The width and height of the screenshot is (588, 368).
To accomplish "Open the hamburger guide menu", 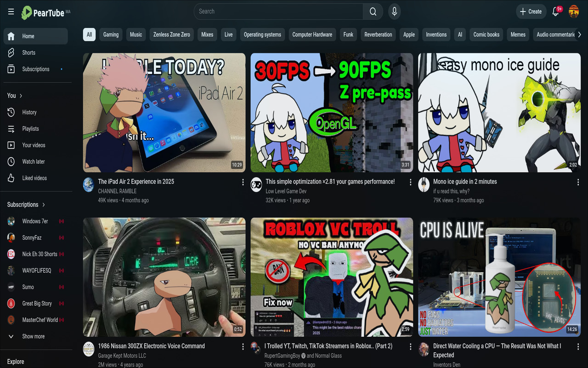I will pos(11,11).
